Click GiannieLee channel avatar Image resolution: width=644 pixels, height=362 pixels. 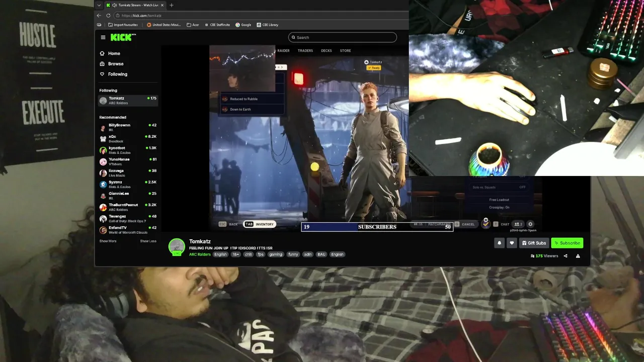(103, 196)
